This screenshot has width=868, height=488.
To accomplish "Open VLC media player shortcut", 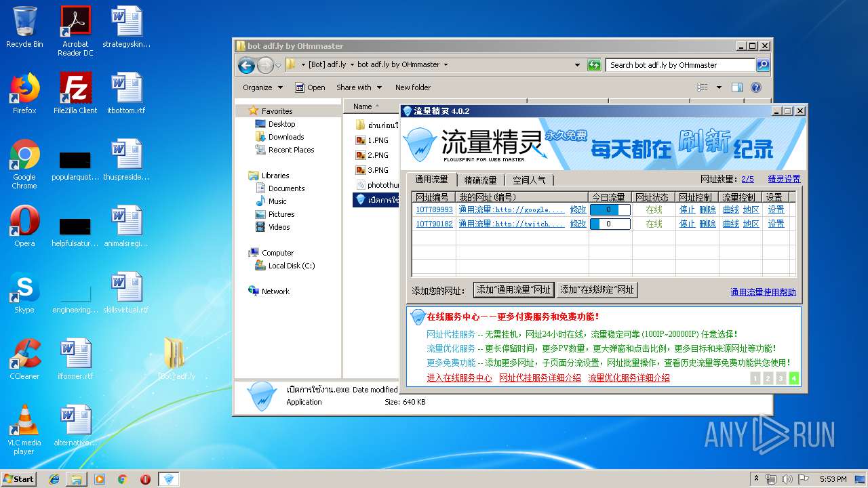I will point(24,430).
